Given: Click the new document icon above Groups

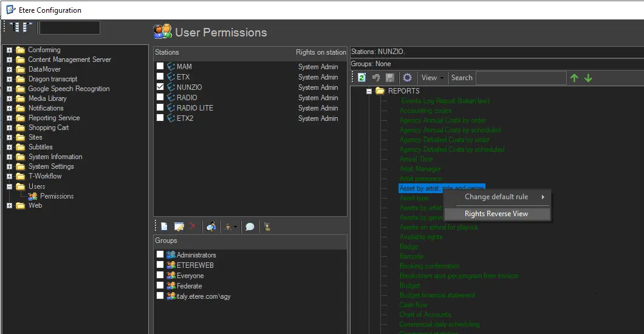Looking at the screenshot, I should [164, 227].
